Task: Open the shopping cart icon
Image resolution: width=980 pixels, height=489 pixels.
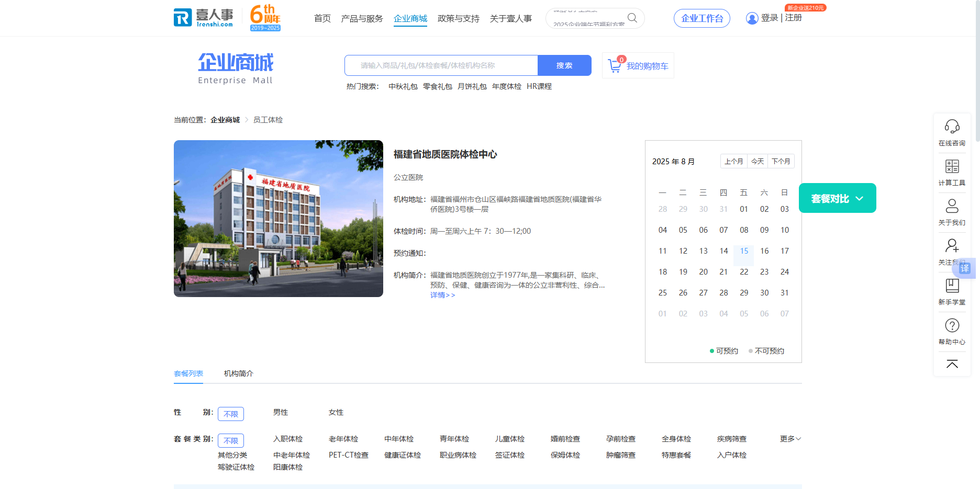Action: coord(615,66)
